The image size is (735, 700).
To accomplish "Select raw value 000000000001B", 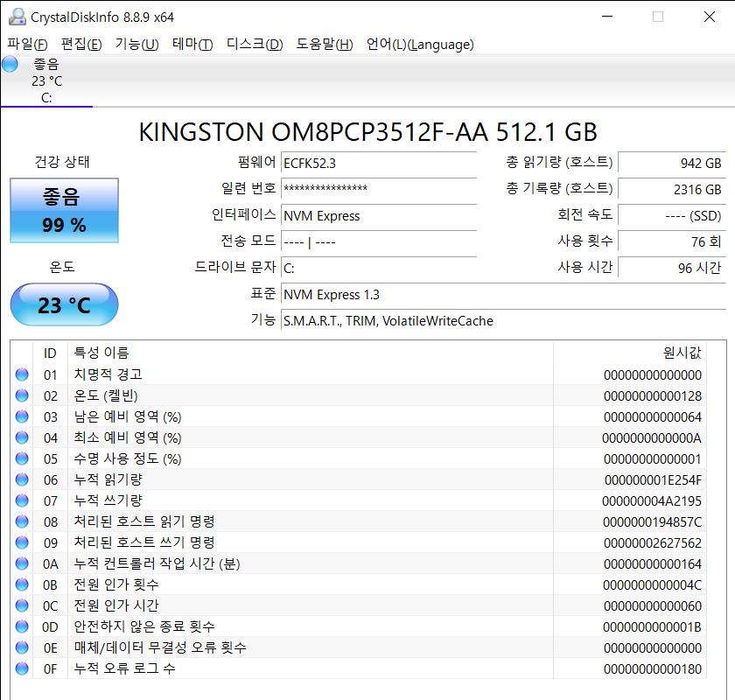I will click(x=652, y=627).
